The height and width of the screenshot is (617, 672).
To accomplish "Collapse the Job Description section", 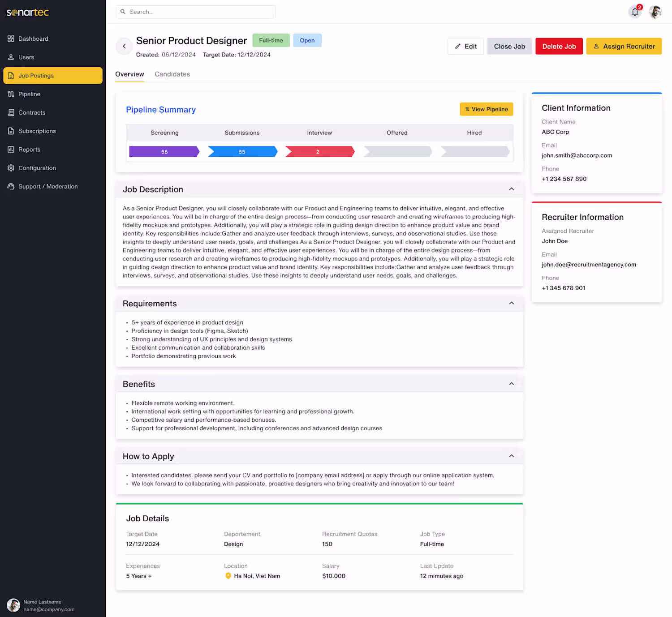I will 511,189.
